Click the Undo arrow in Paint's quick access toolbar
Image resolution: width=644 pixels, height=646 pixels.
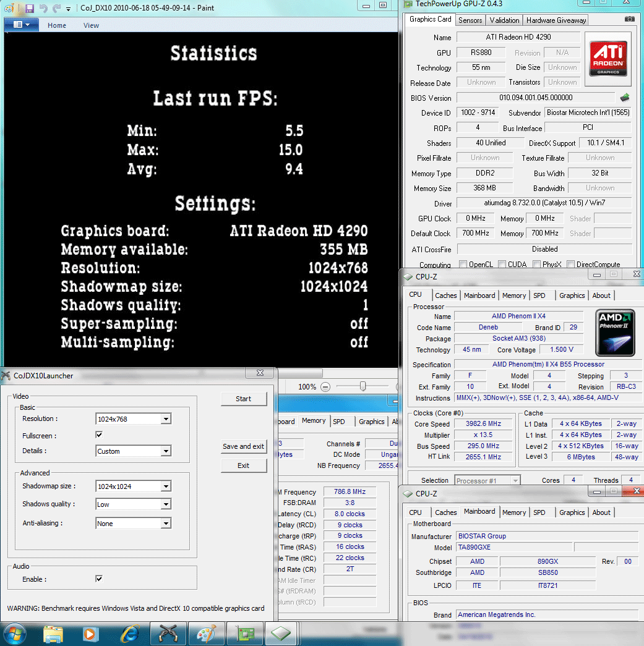[43, 8]
